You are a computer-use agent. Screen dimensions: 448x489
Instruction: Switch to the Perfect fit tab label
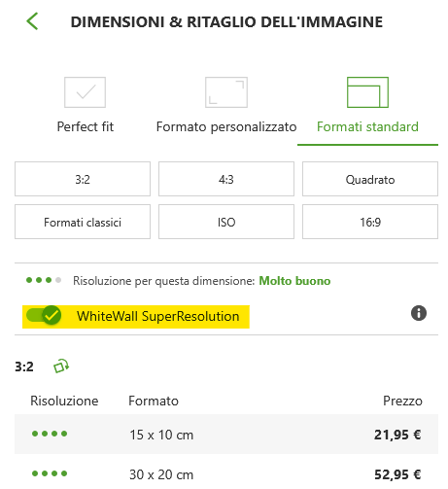[86, 126]
